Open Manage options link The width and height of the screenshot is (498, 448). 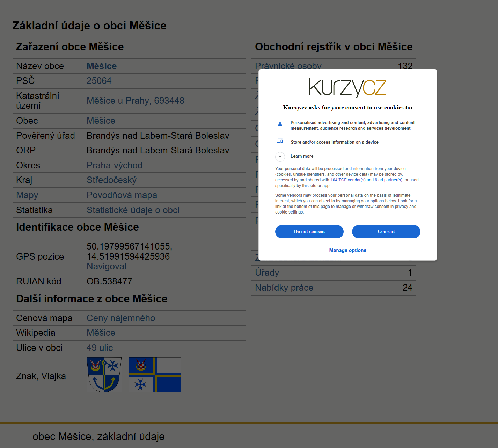coord(347,250)
